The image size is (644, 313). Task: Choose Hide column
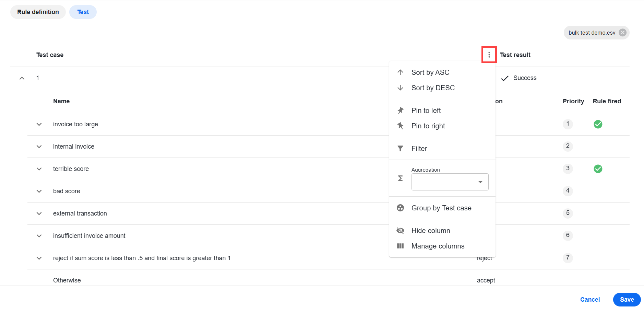click(x=442, y=231)
